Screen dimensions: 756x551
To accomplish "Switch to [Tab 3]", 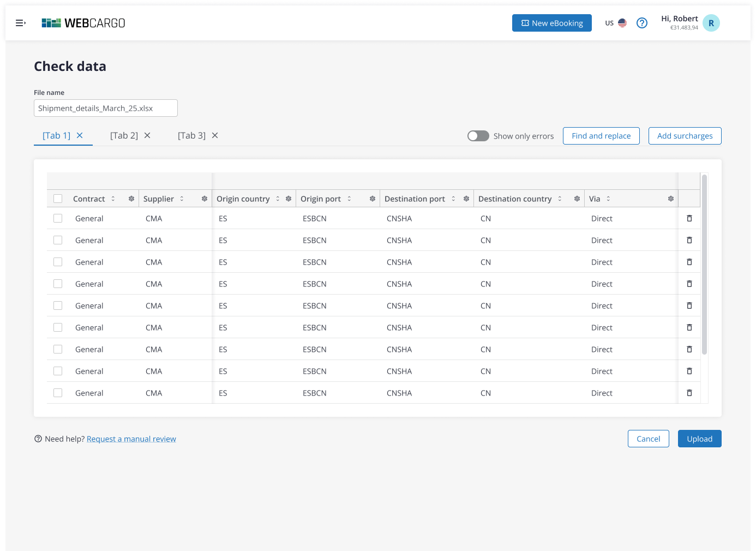I will tap(191, 135).
